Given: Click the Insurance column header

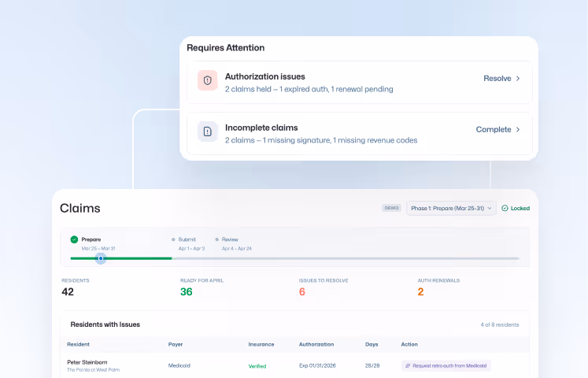Looking at the screenshot, I should click(261, 344).
